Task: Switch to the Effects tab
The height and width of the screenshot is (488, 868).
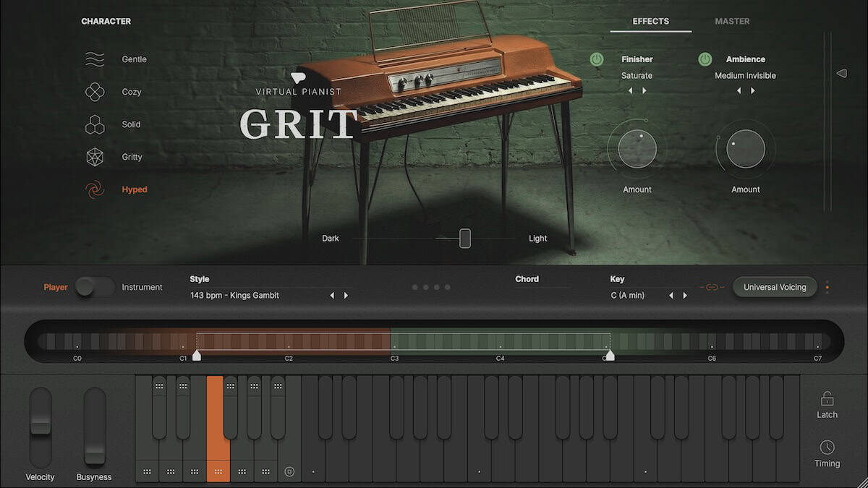Action: 650,21
